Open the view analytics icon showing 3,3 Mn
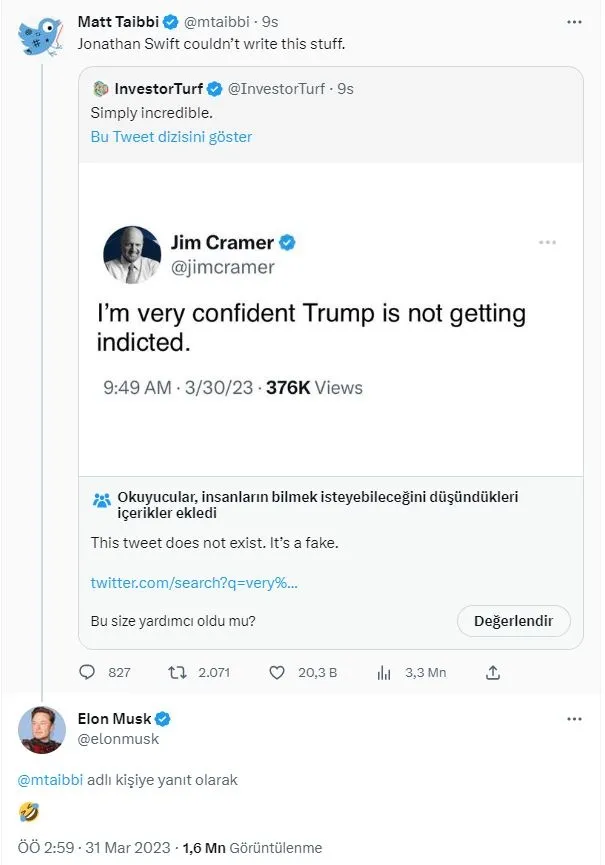 (x=384, y=673)
